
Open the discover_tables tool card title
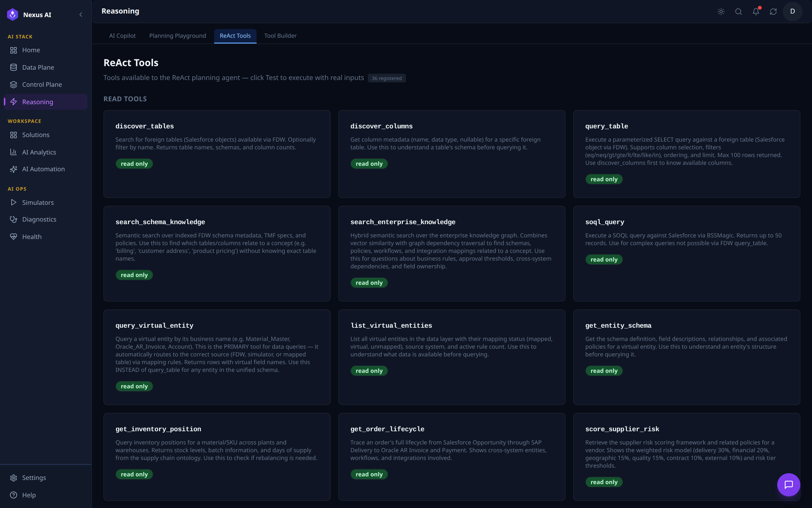coord(145,126)
